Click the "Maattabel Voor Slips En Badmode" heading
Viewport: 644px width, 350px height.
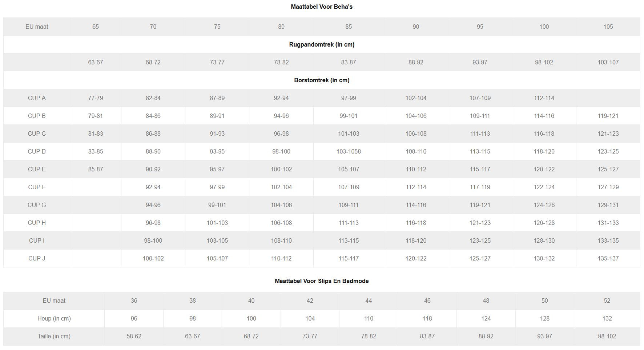pyautogui.click(x=322, y=281)
